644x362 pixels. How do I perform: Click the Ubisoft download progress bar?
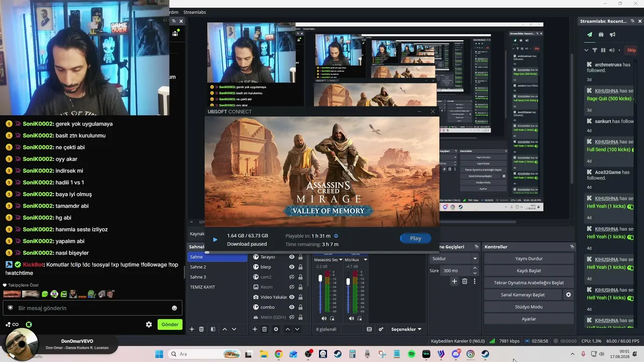pyautogui.click(x=321, y=252)
